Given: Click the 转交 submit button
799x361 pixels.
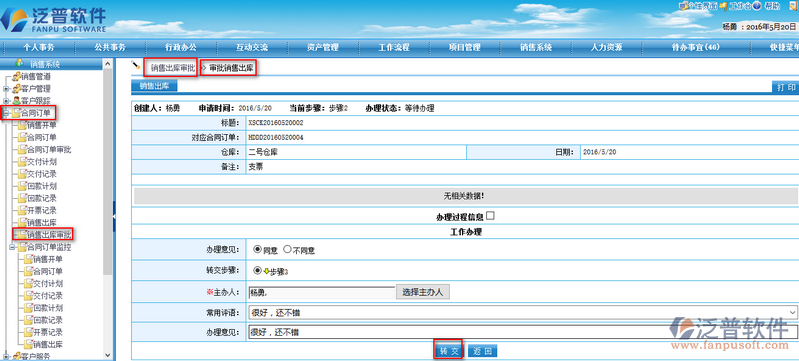Looking at the screenshot, I should [448, 351].
